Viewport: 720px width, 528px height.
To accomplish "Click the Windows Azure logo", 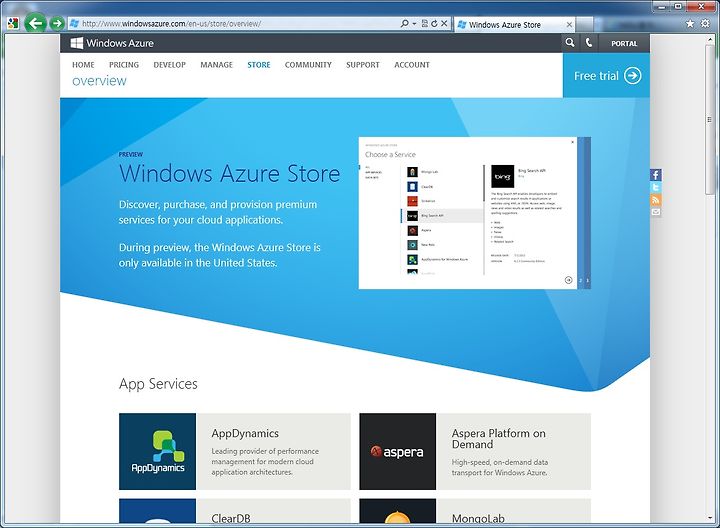I will 112,43.
